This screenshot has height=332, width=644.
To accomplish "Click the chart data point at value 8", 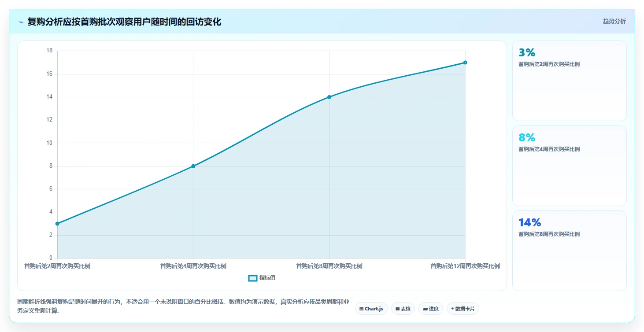I will click(x=193, y=166).
